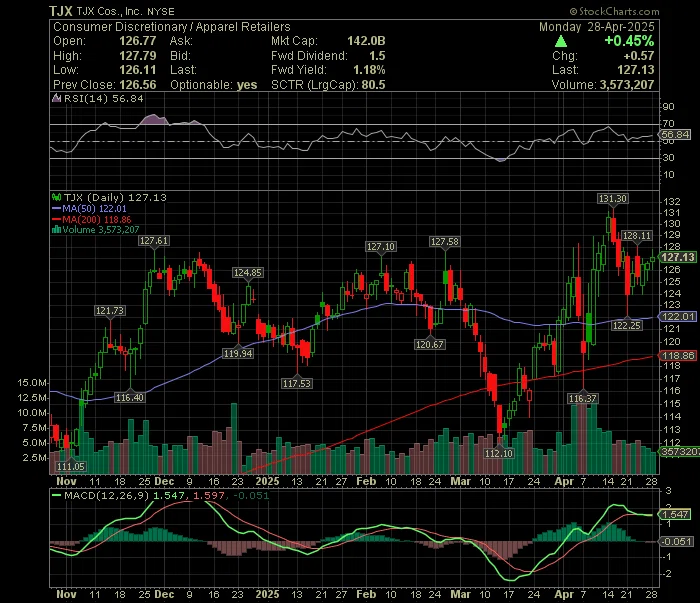Click the 111.05 November low label

pyautogui.click(x=71, y=467)
